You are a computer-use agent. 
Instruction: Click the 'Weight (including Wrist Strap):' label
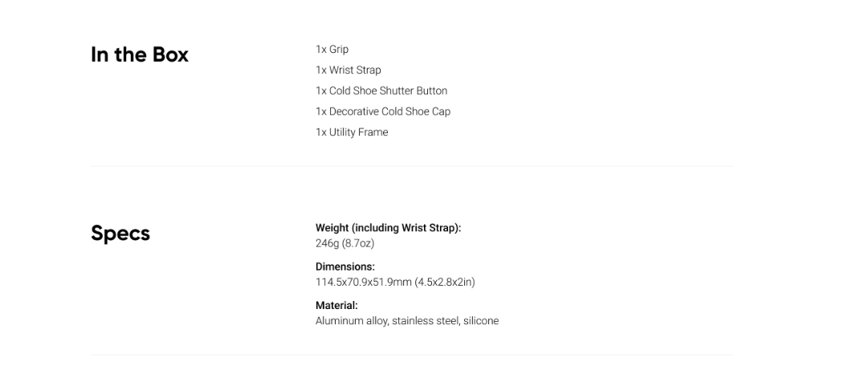pos(388,228)
